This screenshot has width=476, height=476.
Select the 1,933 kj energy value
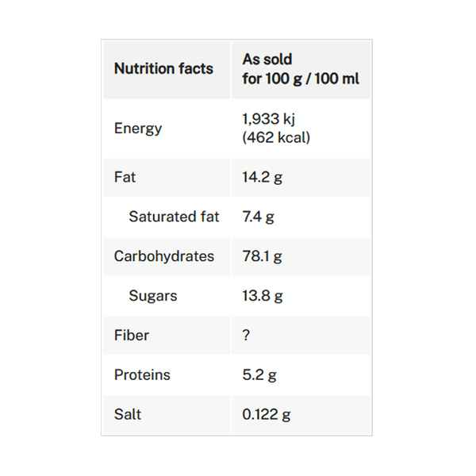269,120
